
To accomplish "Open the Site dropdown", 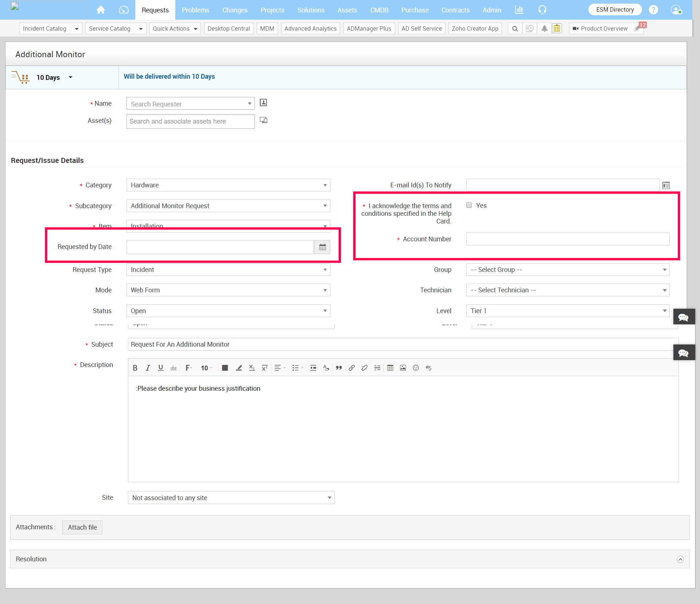I will coord(231,498).
